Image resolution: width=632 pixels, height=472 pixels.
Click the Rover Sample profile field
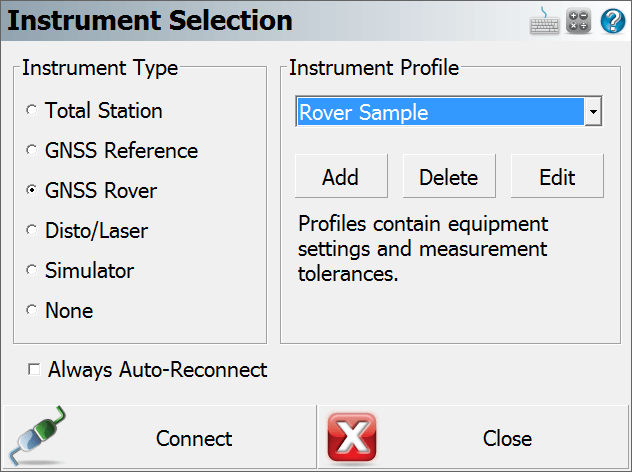point(440,112)
